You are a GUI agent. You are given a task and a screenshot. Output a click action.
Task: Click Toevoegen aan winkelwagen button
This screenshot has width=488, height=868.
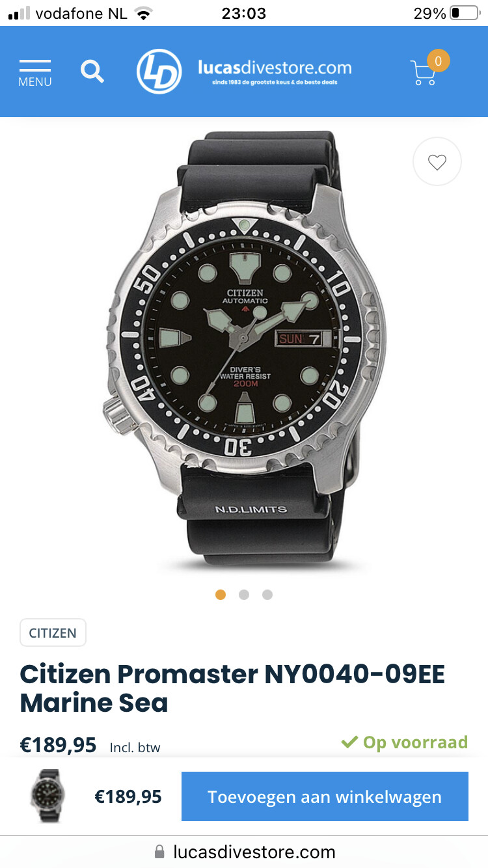pos(325,796)
